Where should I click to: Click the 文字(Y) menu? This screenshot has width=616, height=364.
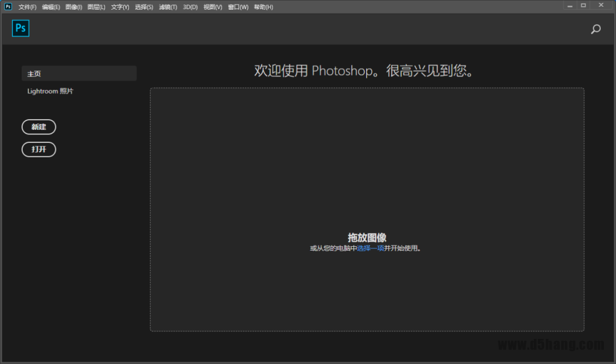120,7
